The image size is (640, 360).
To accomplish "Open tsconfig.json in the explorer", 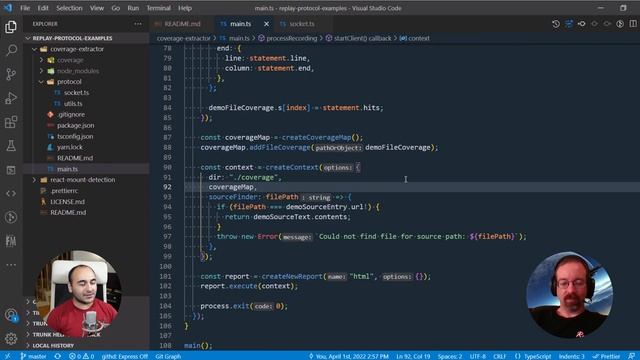I will pyautogui.click(x=75, y=136).
